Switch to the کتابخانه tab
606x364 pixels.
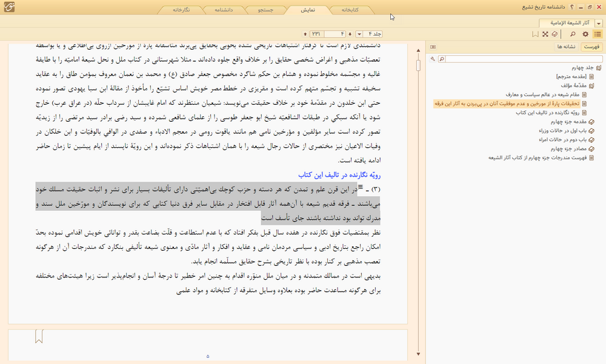(350, 10)
